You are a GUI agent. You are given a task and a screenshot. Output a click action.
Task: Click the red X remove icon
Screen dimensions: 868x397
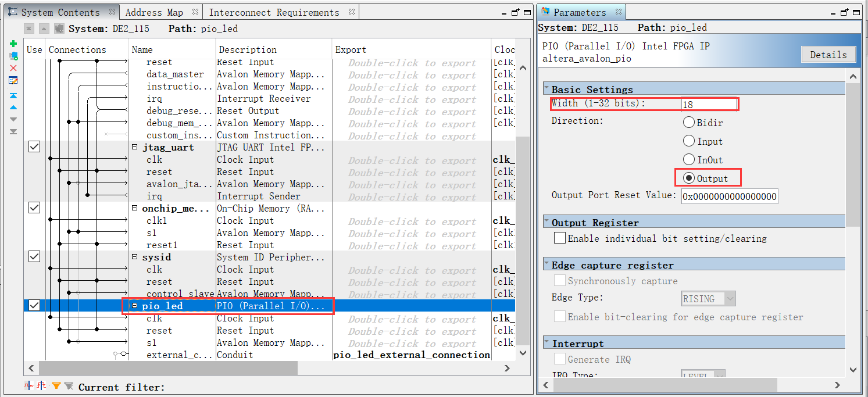[13, 68]
